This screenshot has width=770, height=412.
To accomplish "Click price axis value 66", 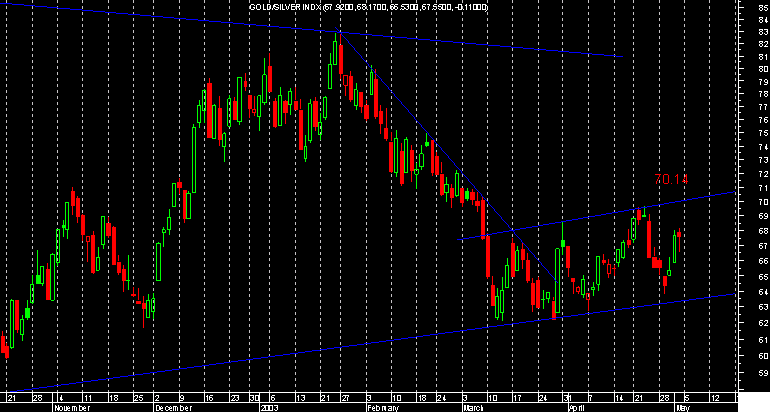I will pyautogui.click(x=764, y=261).
